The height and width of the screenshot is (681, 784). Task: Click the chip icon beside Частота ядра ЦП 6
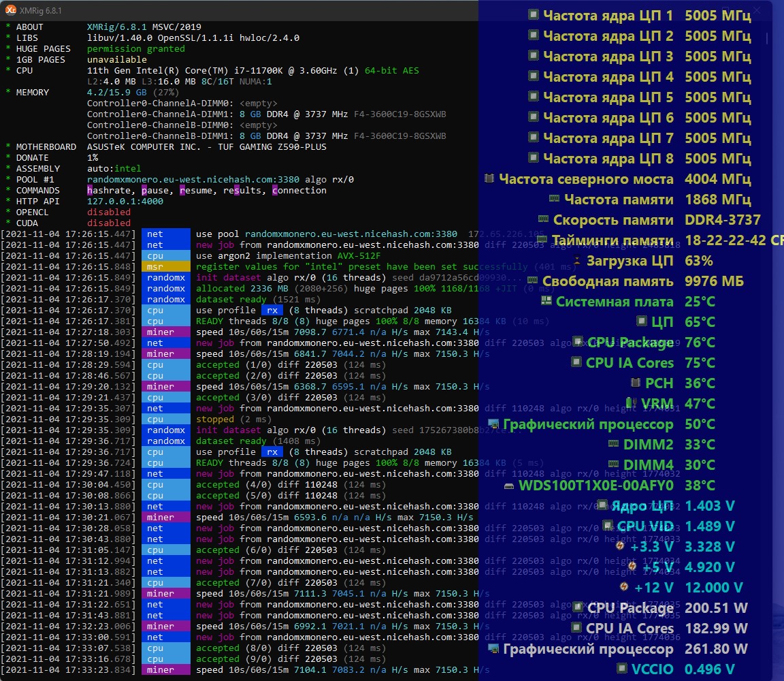(x=534, y=116)
